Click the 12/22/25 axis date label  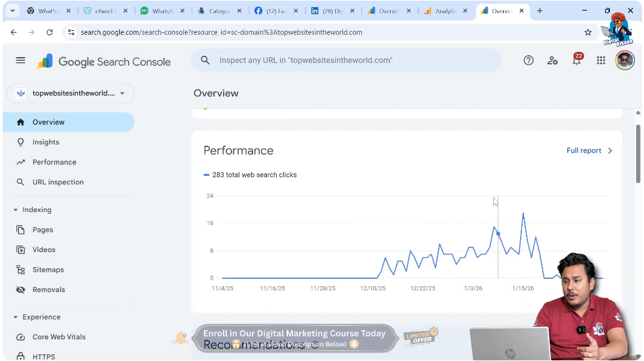[x=422, y=288]
